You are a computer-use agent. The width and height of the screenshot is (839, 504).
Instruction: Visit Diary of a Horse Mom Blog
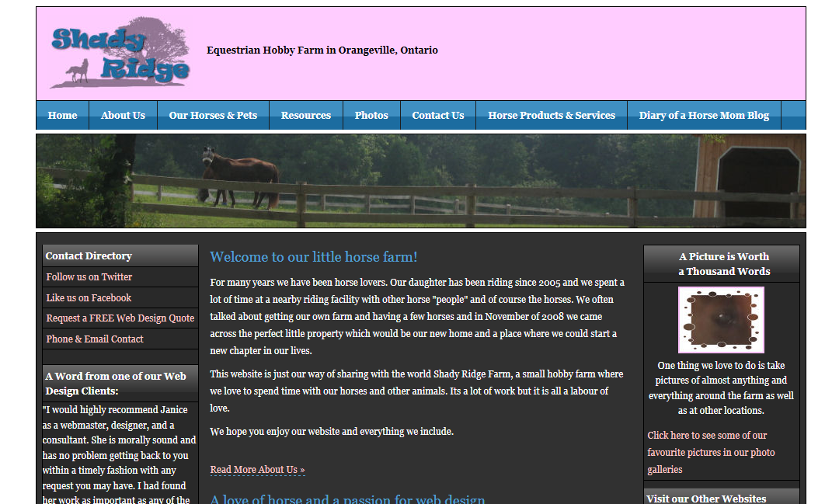point(703,116)
